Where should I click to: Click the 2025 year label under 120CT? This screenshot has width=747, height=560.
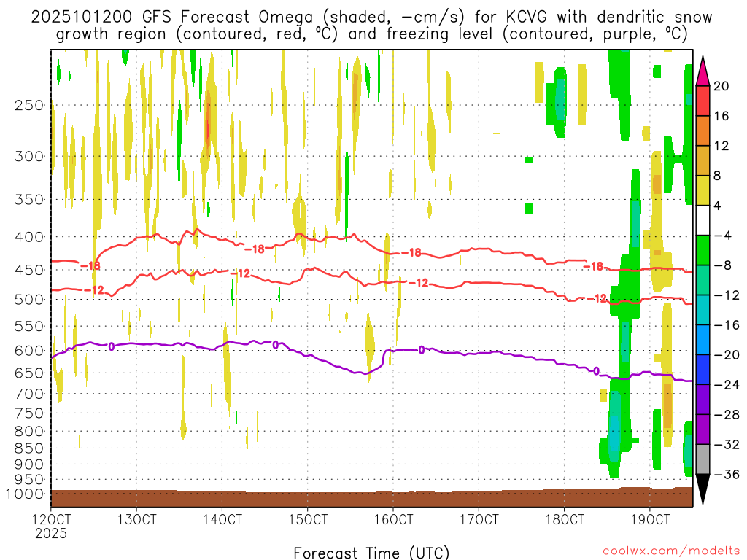coord(51,533)
